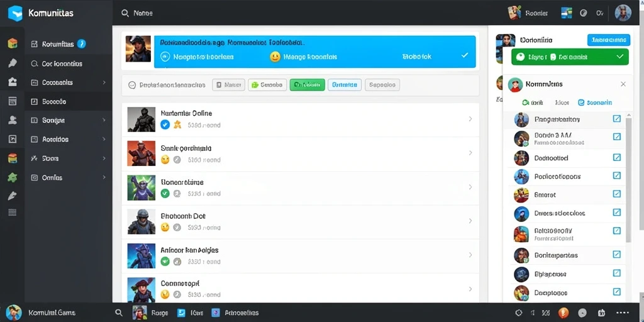Open the house icon in the left icon strip

13,82
